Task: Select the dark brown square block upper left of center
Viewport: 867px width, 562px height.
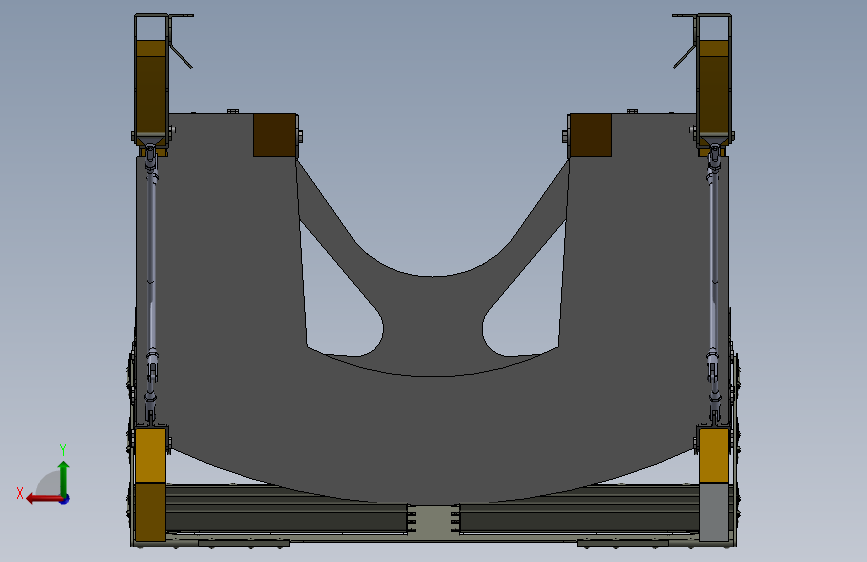Action: point(275,135)
